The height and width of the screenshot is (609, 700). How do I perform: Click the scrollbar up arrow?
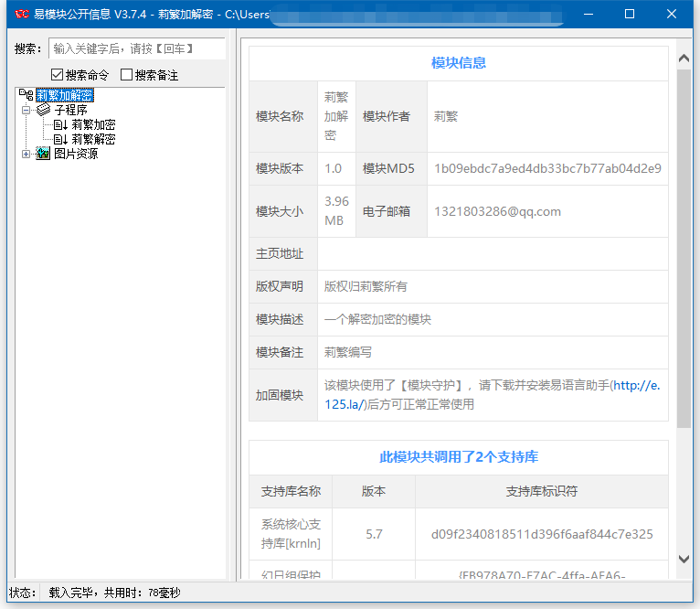coord(684,59)
